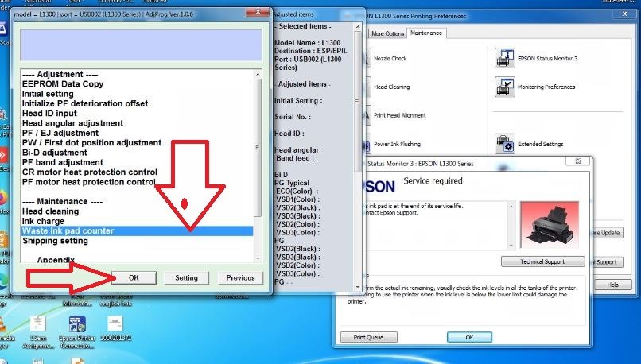Image resolution: width=641 pixels, height=364 pixels.
Task: Close the Printing Preferences window
Action: [624, 14]
